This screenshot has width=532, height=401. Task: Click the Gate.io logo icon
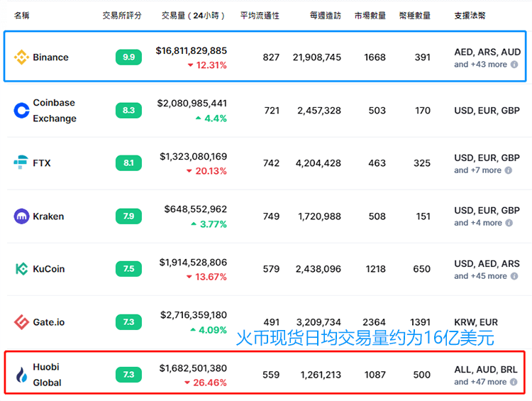pos(21,322)
